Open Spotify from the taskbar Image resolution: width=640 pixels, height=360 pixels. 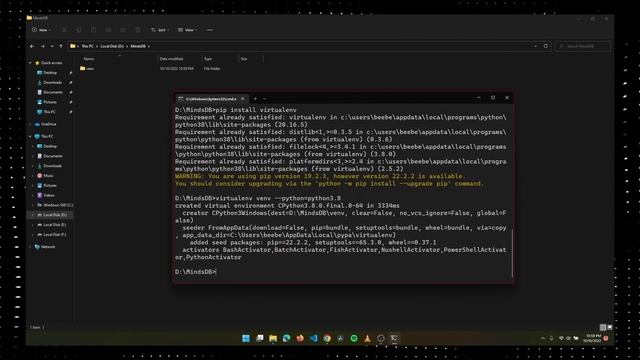point(354,338)
